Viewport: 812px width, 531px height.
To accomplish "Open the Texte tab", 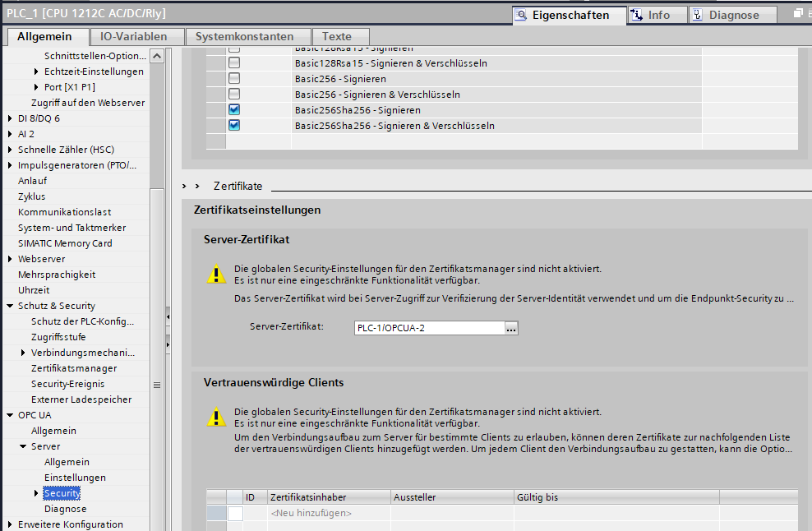I will [x=341, y=37].
